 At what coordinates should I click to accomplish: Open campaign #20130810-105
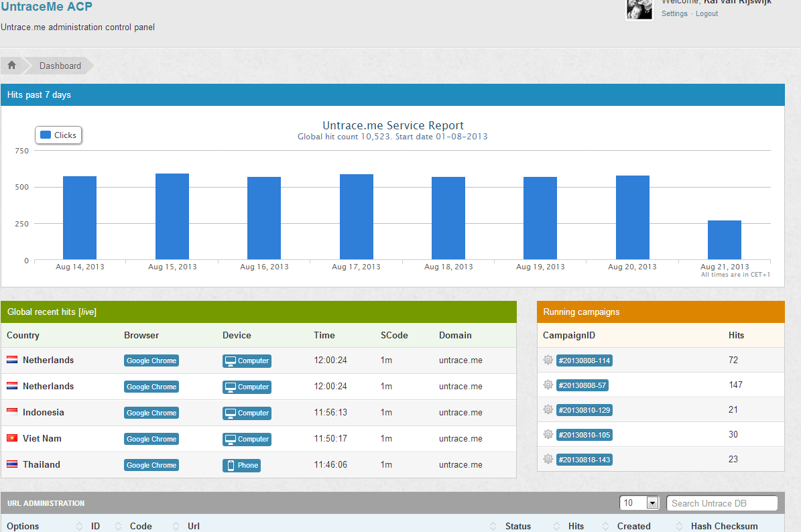pos(584,435)
